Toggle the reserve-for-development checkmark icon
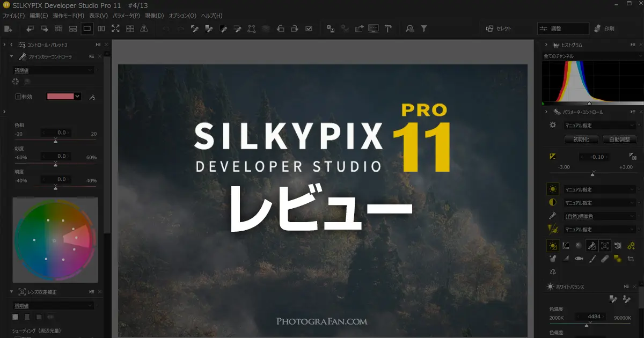The height and width of the screenshot is (338, 644). 309,28
